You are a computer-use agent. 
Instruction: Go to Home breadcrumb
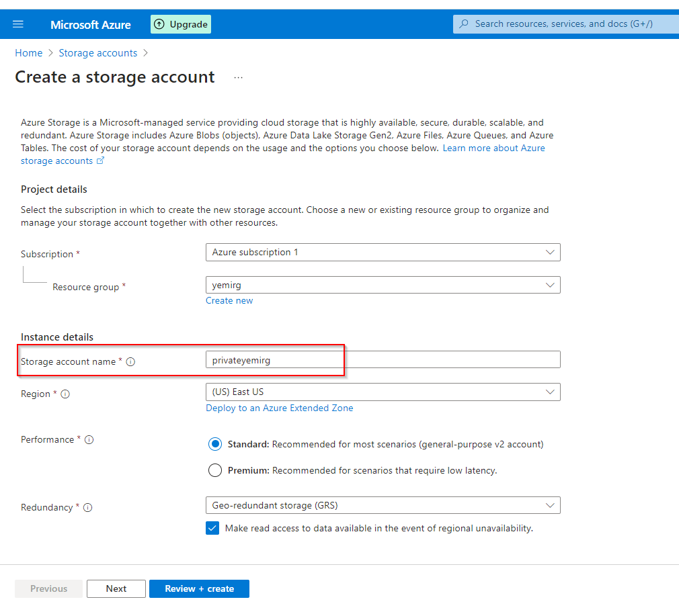29,53
